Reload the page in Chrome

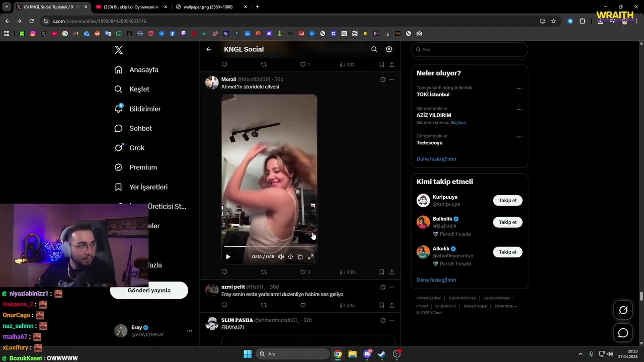[x=31, y=21]
